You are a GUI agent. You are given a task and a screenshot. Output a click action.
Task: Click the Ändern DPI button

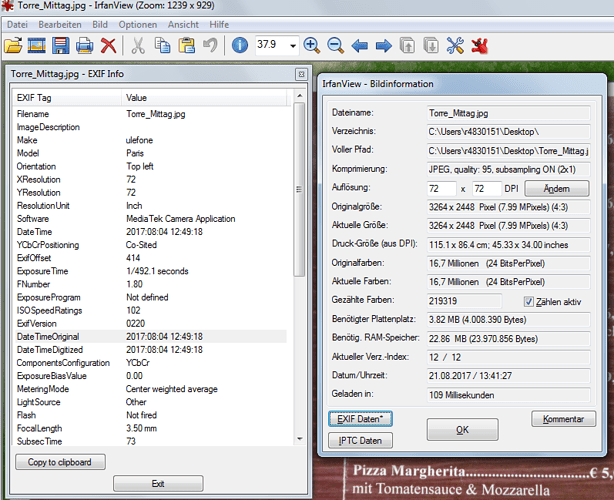point(557,189)
